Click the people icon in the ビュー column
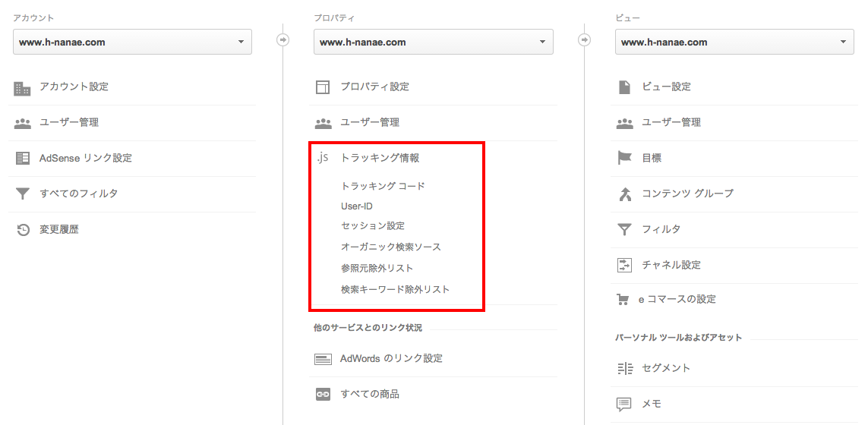 click(624, 123)
